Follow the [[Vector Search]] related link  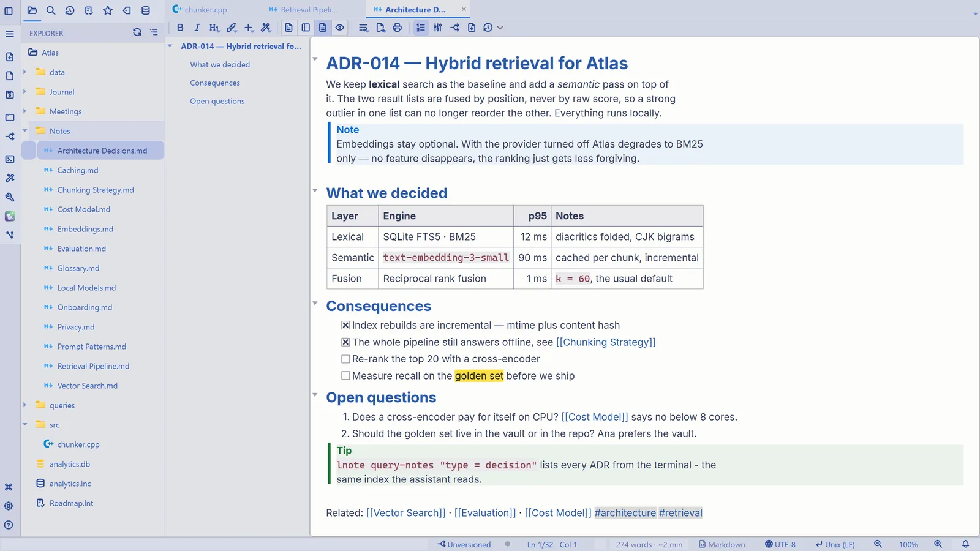[405, 513]
